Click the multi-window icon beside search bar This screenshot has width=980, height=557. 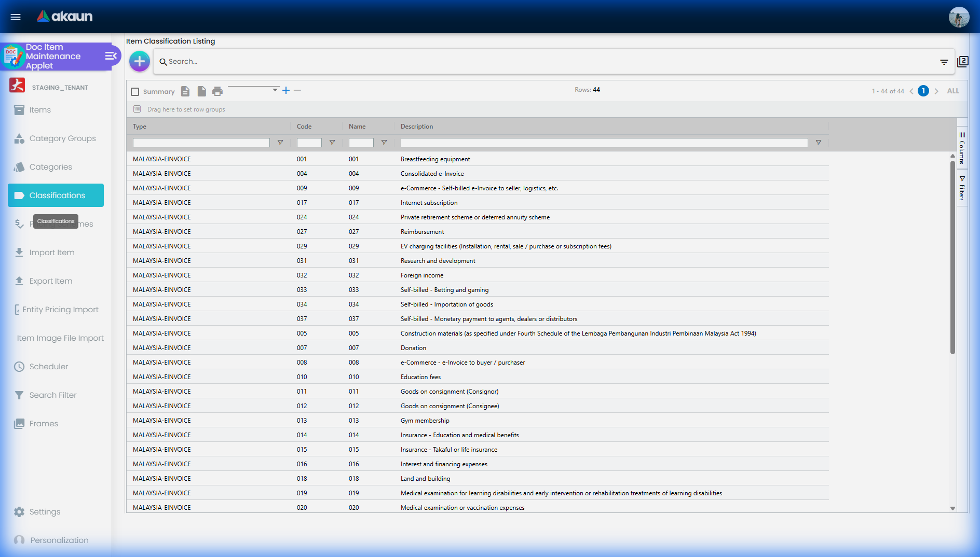[963, 62]
